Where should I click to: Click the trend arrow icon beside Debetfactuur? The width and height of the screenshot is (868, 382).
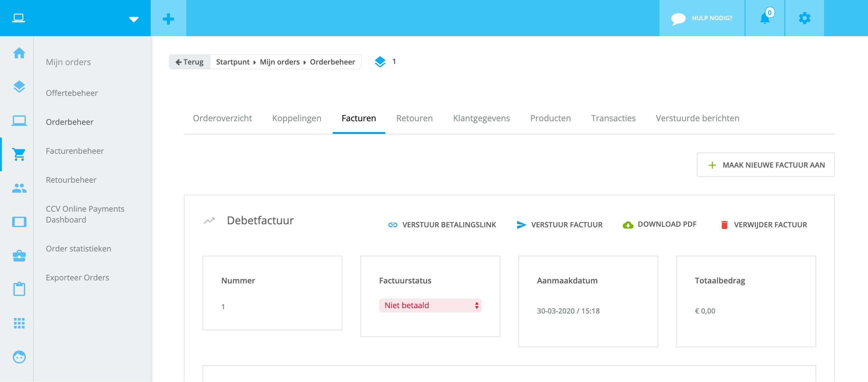[209, 220]
